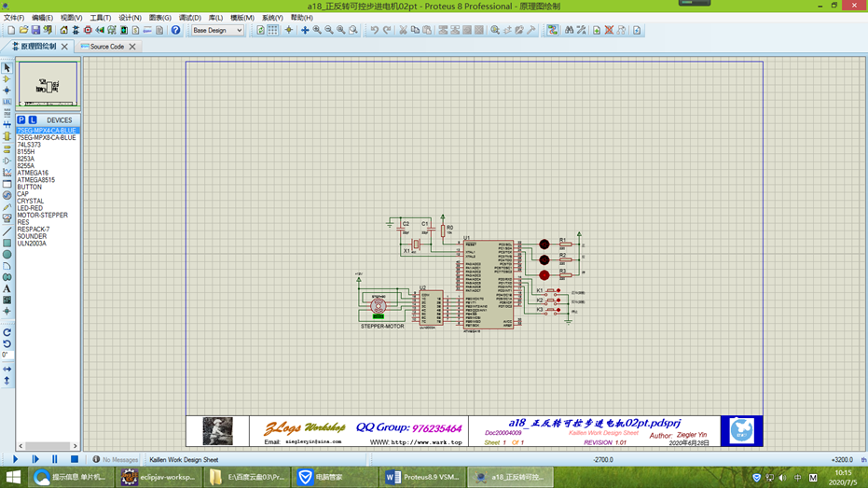Screen dimensions: 868x489
Task: Click the Redraw display refresh icon
Action: (260, 30)
